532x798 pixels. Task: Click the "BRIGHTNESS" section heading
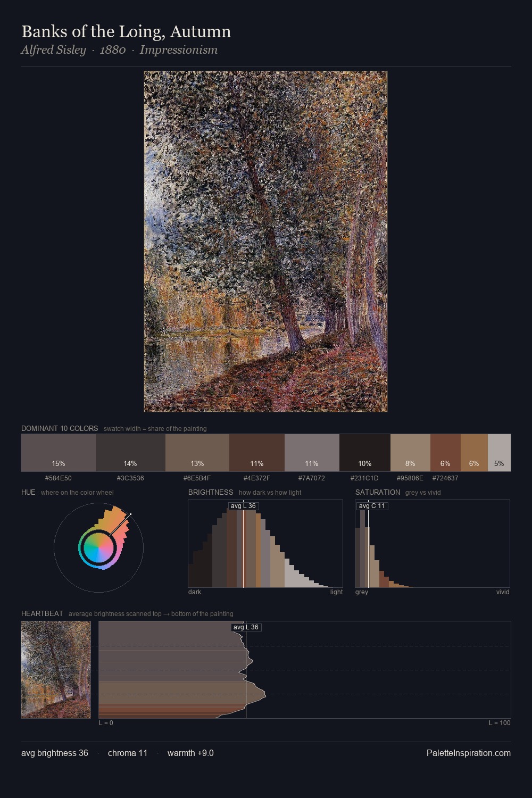(211, 492)
